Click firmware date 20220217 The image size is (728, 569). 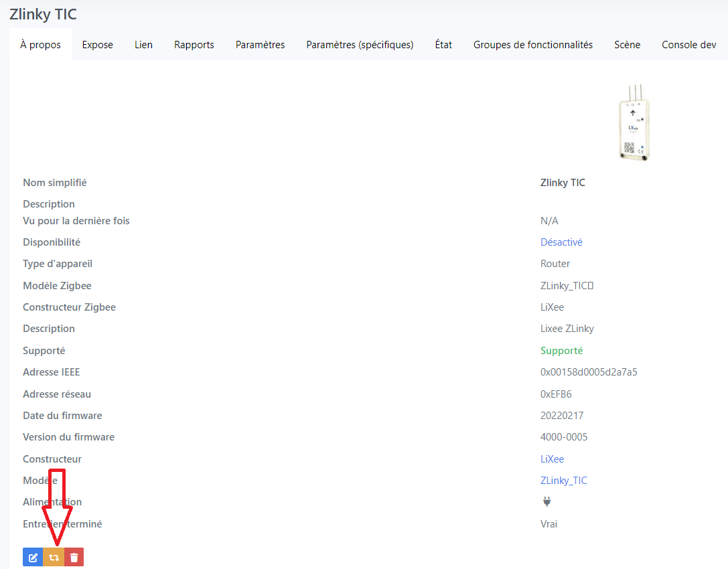click(x=562, y=416)
